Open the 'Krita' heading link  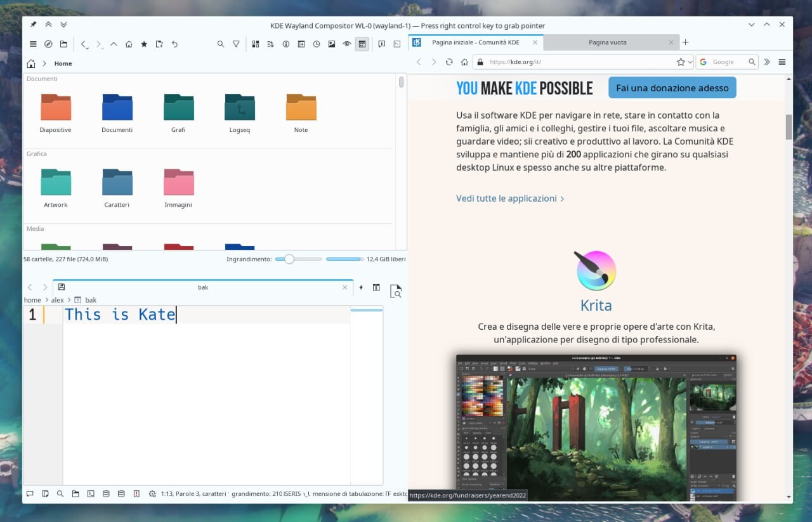596,306
